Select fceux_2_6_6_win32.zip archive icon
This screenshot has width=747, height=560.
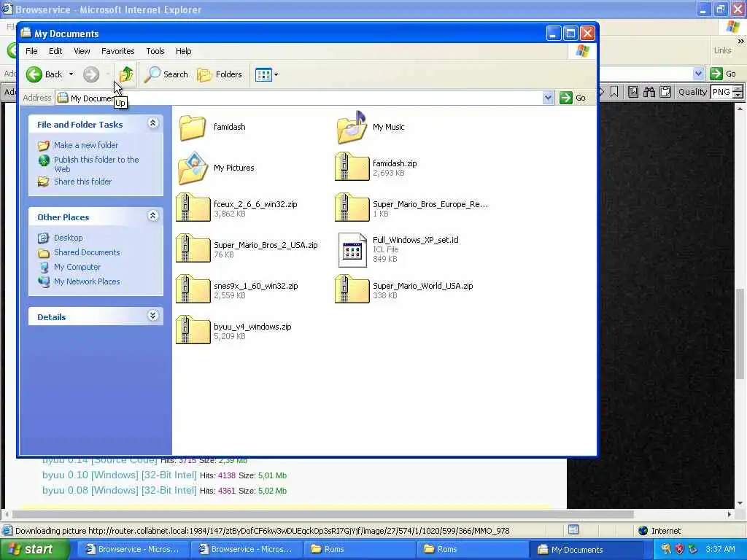(193, 208)
